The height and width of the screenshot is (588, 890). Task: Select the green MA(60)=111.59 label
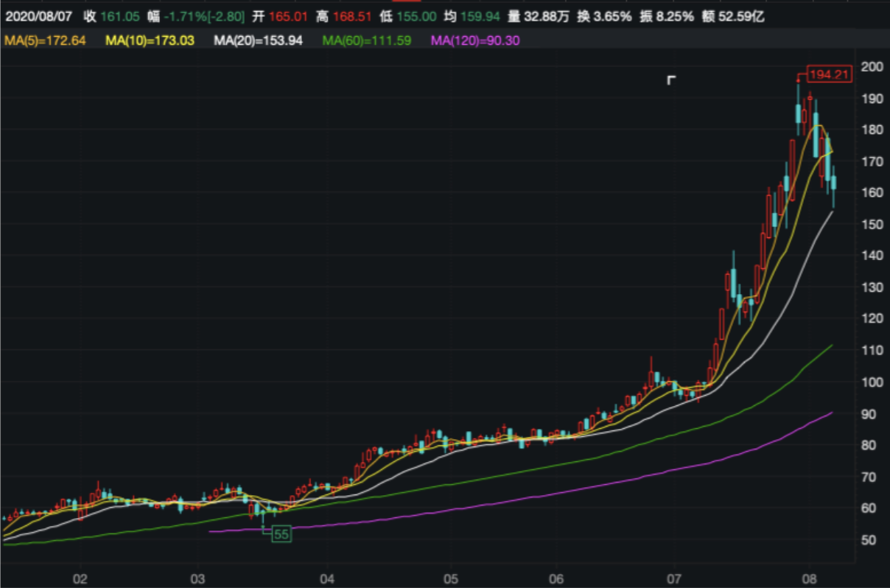tap(366, 41)
